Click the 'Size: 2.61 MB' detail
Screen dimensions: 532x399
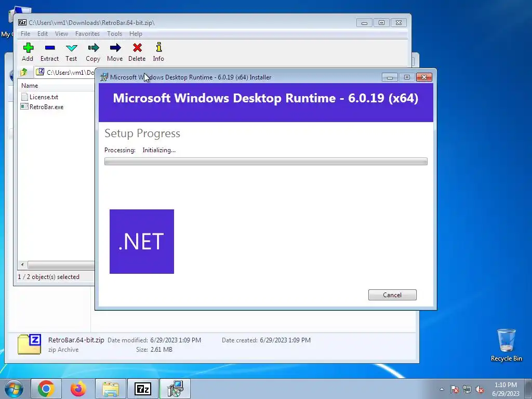click(x=154, y=350)
